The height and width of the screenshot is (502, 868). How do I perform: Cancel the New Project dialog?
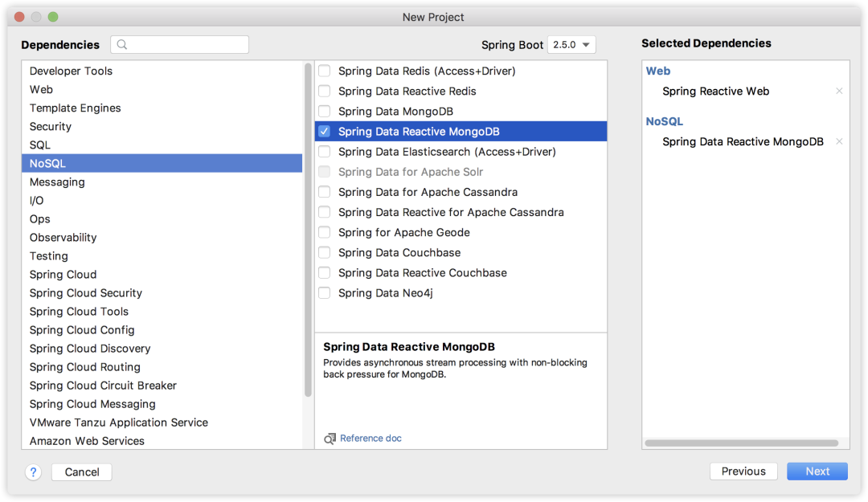coord(82,471)
